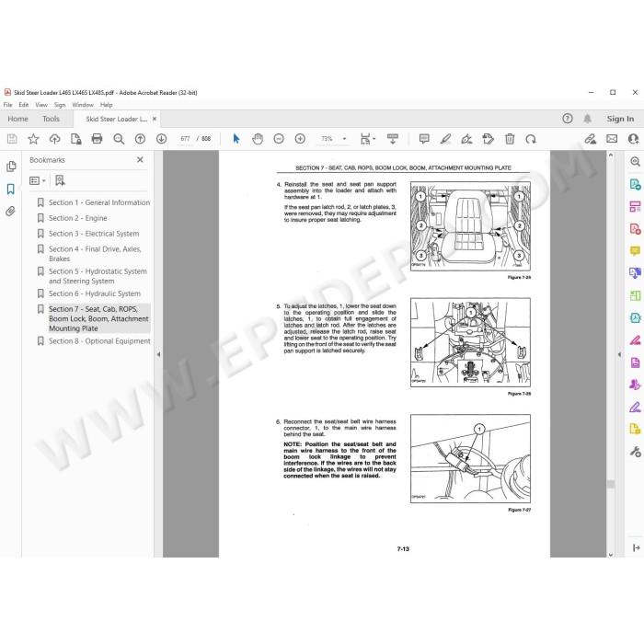Open the notifications bell

587,119
